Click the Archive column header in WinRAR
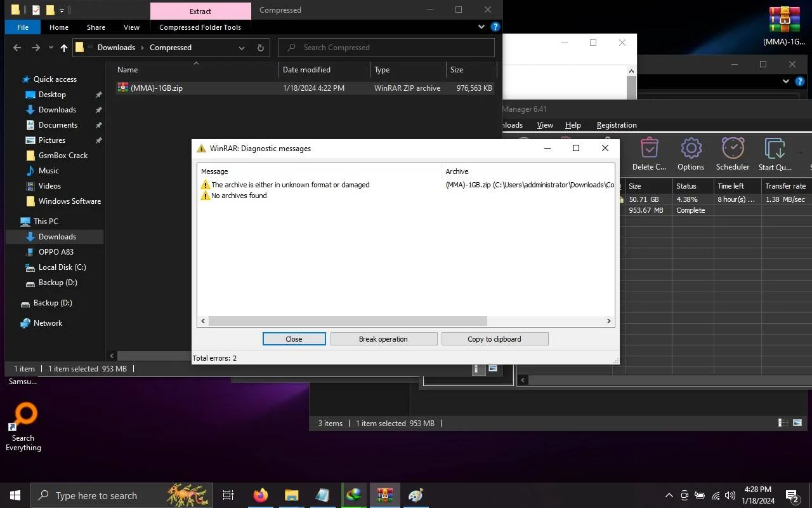The height and width of the screenshot is (508, 812). [x=528, y=171]
